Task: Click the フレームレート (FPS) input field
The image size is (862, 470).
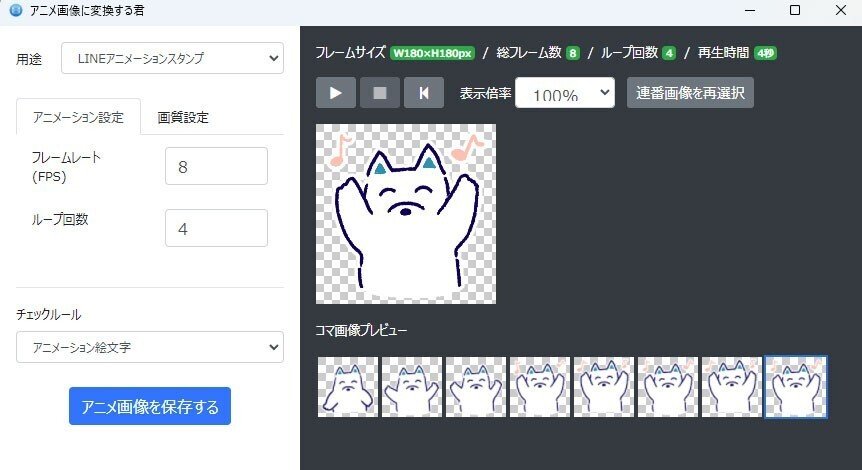Action: 217,166
